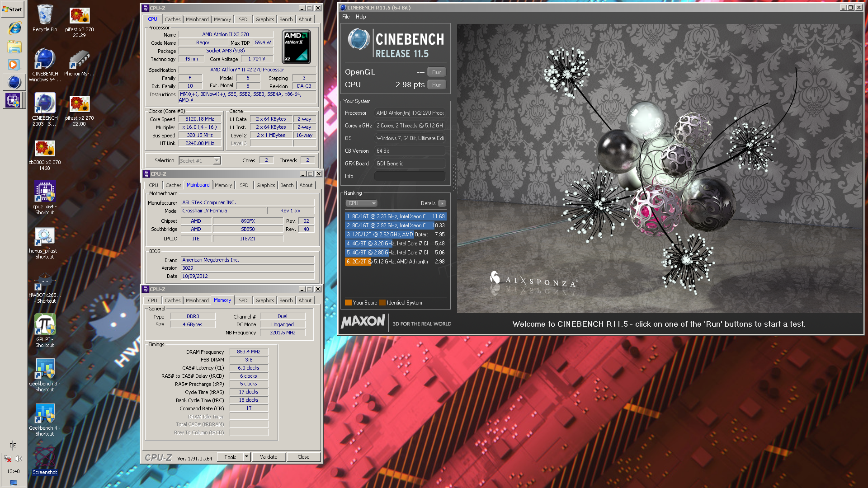Click the brown Identical System legend swatch

tap(382, 303)
